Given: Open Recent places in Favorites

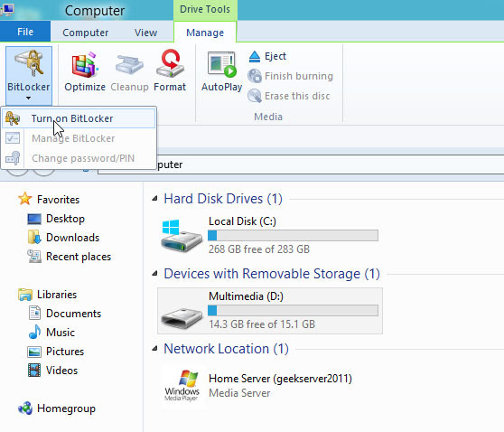Looking at the screenshot, I should [79, 257].
